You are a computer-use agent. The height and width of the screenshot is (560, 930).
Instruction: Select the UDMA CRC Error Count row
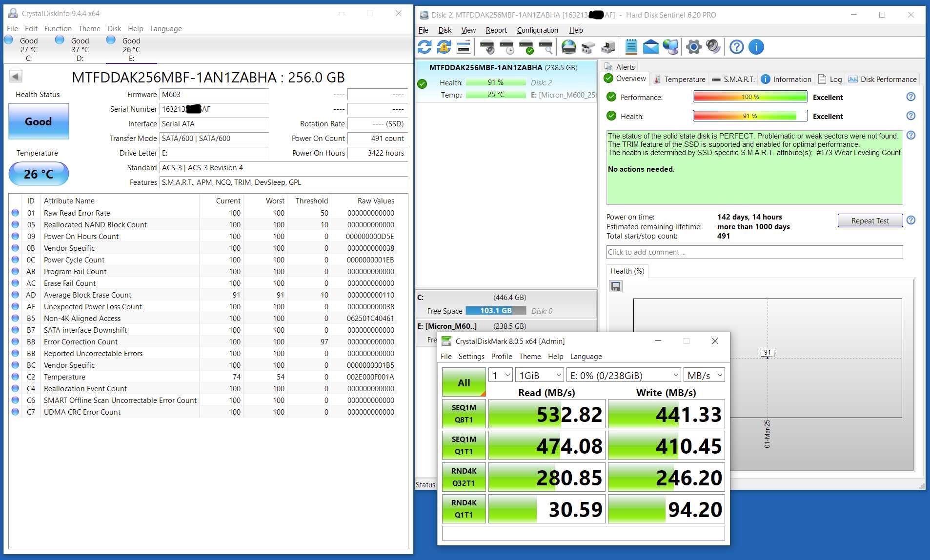(203, 412)
